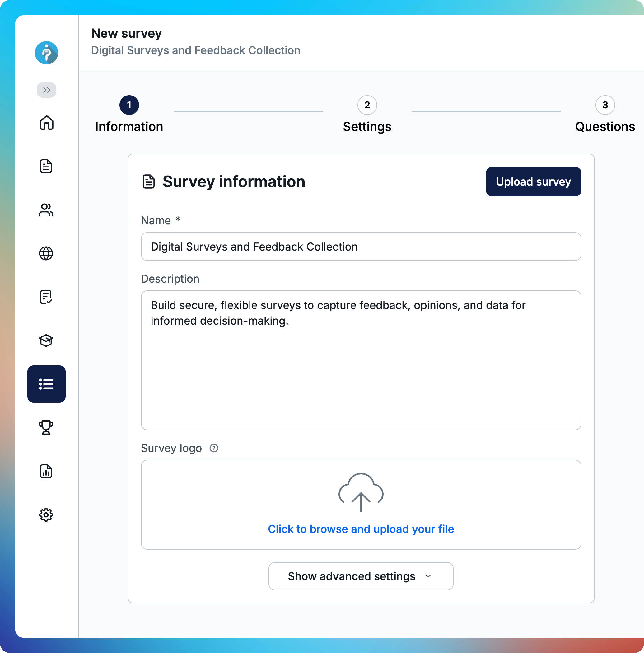This screenshot has height=653, width=644.
Task: Open the reports chart sidebar icon
Action: click(46, 471)
